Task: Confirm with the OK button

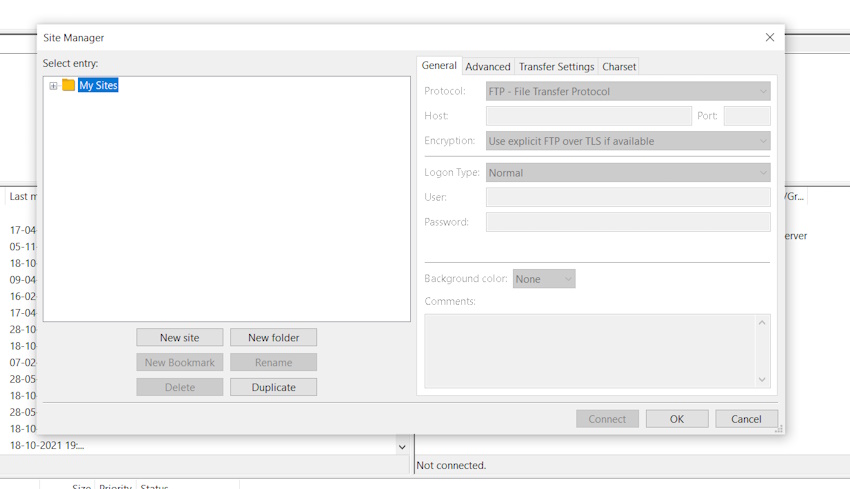Action: 677,419
